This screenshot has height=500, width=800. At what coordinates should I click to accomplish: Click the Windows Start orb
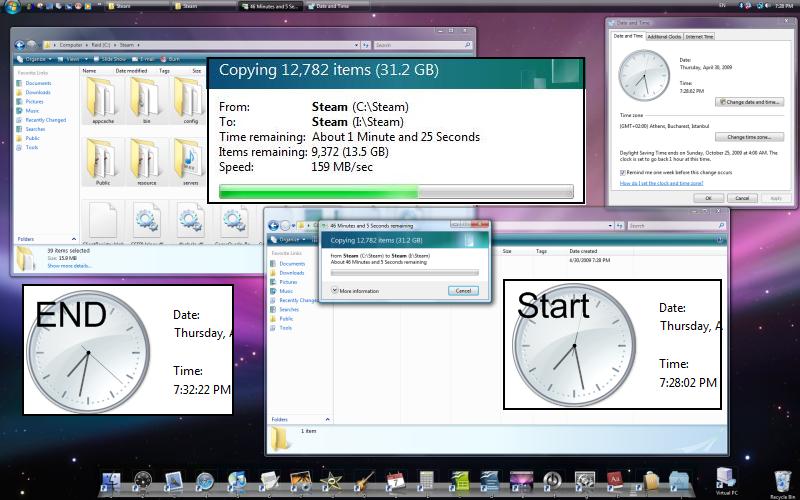point(12,7)
